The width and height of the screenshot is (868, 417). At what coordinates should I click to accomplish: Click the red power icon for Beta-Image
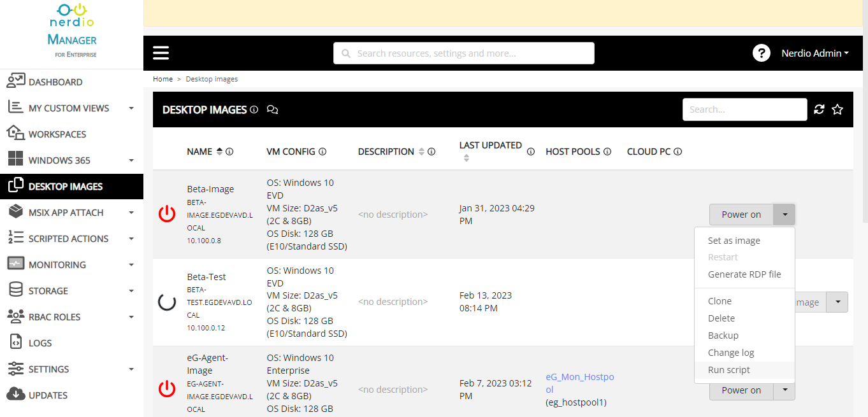(x=167, y=214)
